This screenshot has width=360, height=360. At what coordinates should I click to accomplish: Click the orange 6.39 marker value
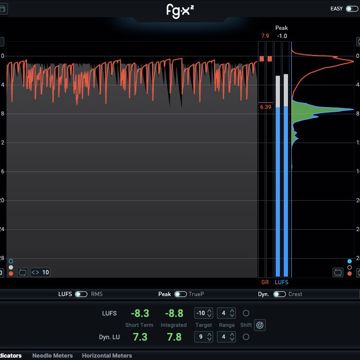[x=265, y=107]
